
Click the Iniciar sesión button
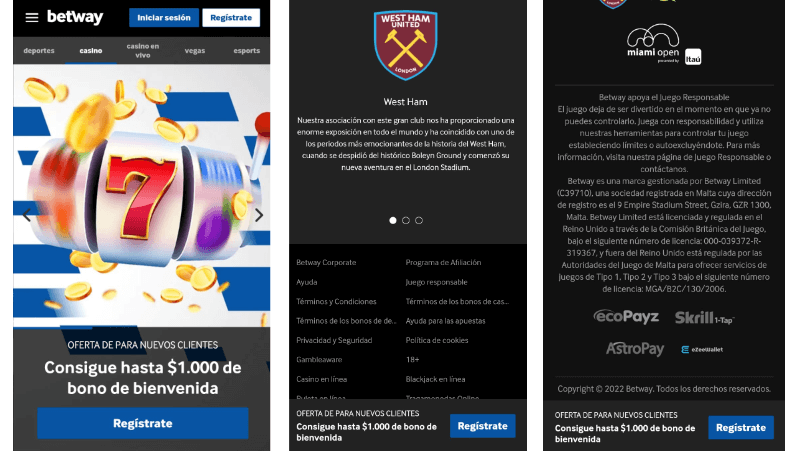tap(164, 17)
